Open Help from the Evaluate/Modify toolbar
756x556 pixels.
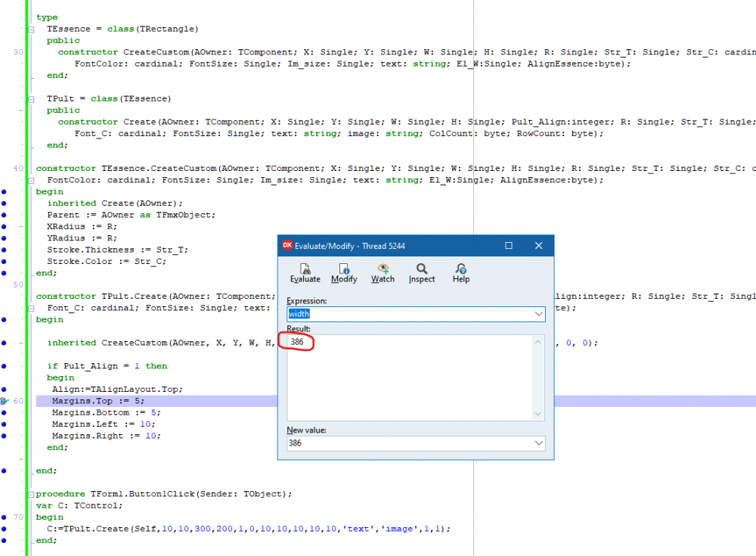tap(461, 273)
